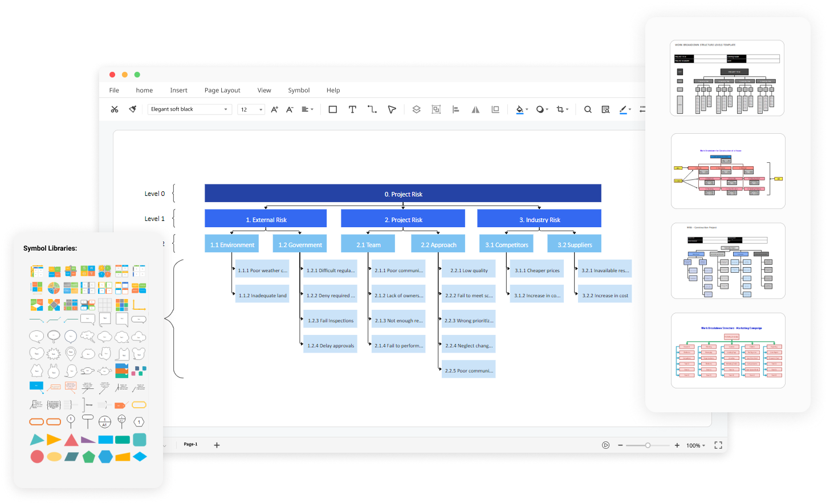Click the Flip horizontal triangles icon
Viewport: 830px width, 504px height.
coord(475,109)
